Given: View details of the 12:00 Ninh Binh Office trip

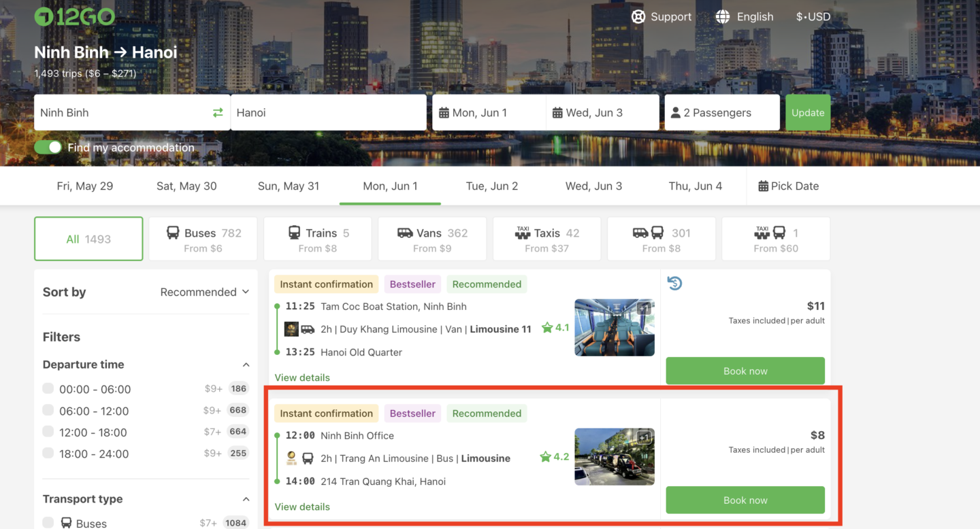Looking at the screenshot, I should click(302, 507).
